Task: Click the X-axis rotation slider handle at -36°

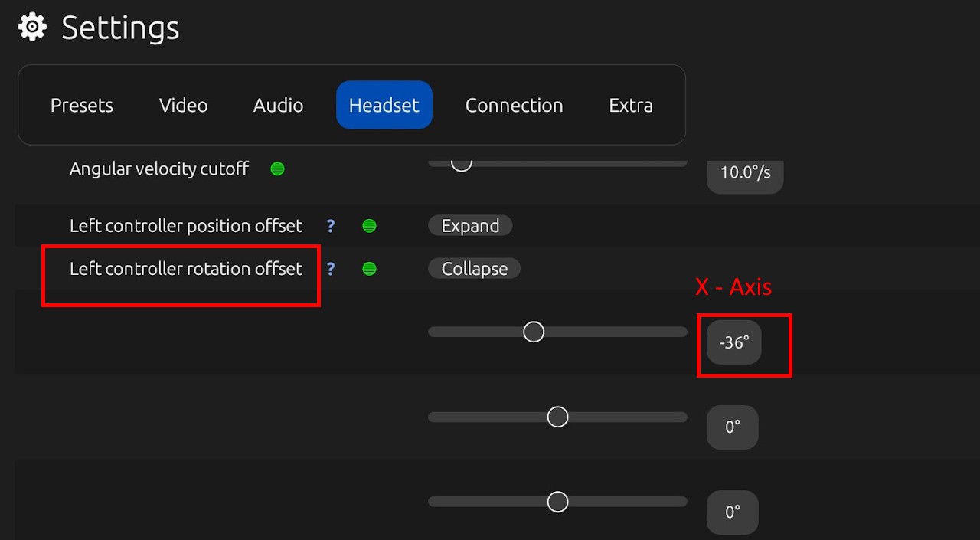Action: coord(534,332)
